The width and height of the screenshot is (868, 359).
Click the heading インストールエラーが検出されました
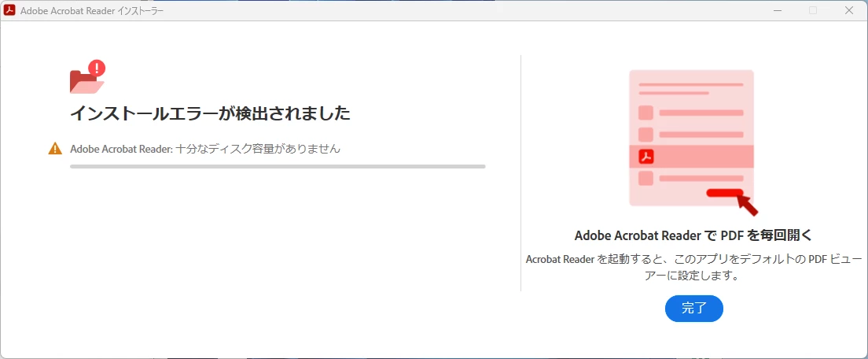pyautogui.click(x=211, y=113)
